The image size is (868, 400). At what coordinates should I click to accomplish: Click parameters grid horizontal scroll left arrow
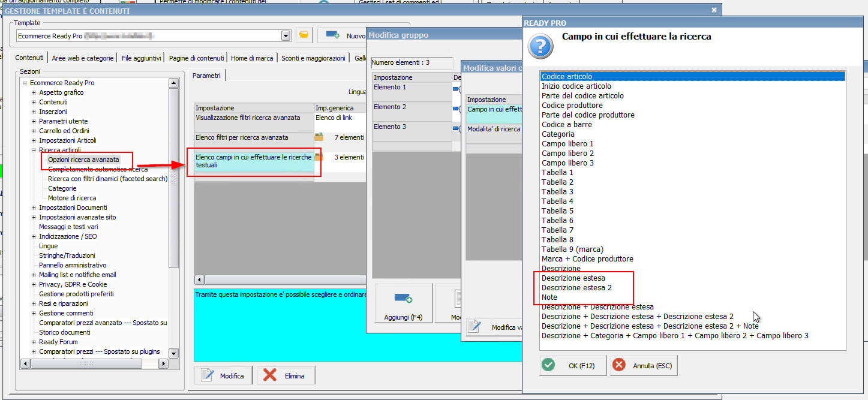point(199,280)
